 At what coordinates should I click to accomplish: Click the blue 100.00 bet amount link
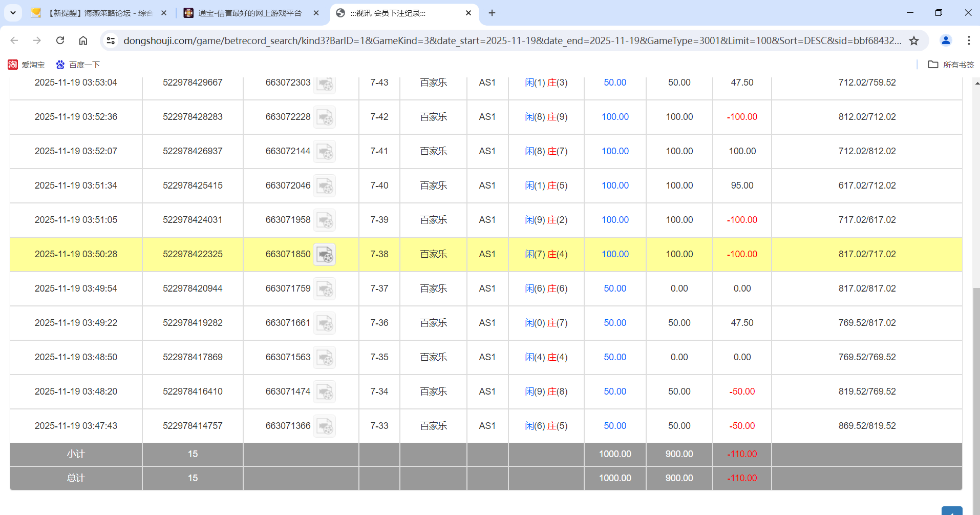click(x=615, y=254)
